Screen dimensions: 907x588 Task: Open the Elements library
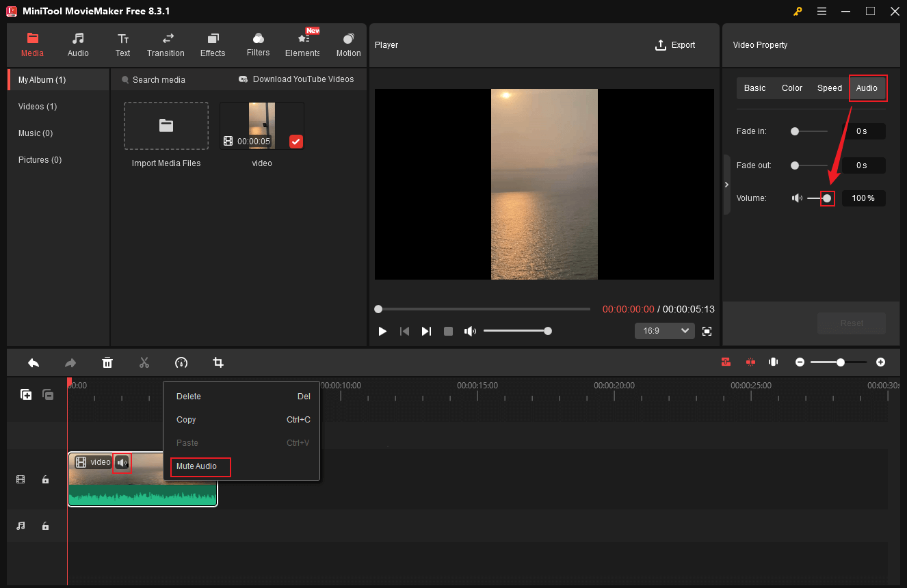(x=302, y=45)
